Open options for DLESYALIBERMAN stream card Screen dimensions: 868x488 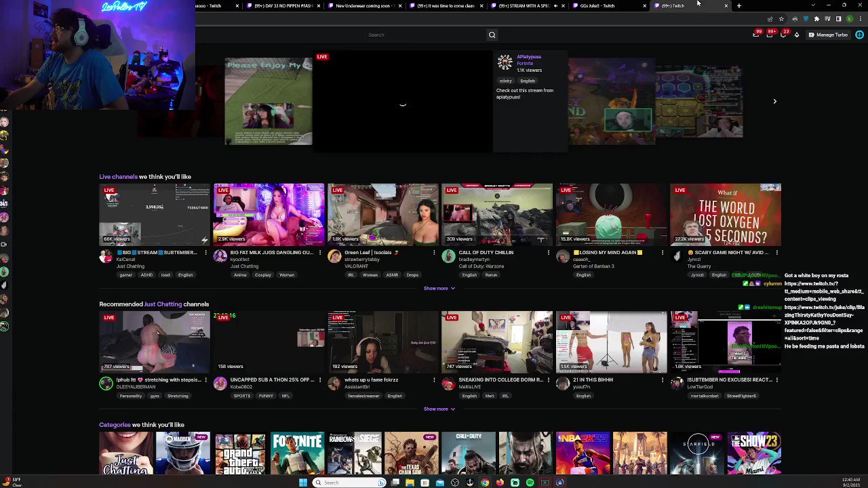[205, 380]
